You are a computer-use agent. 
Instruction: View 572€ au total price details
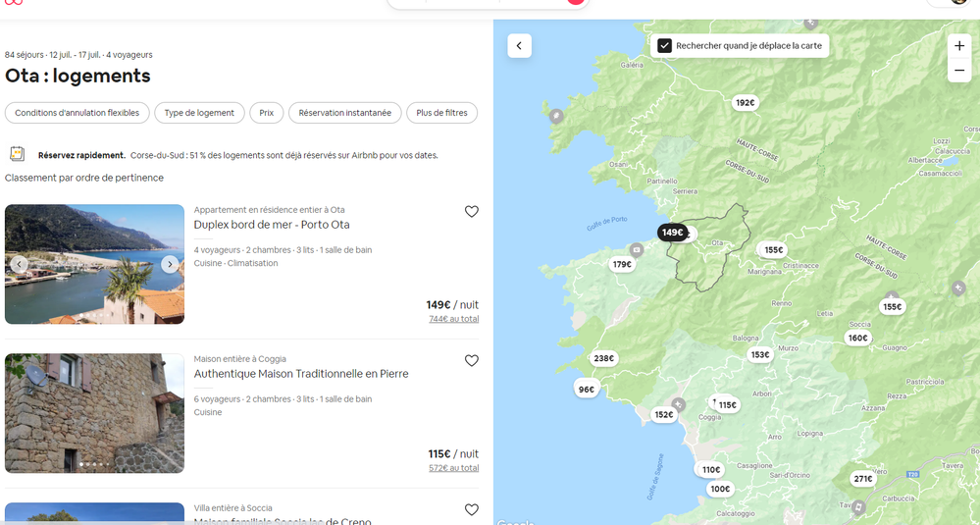click(454, 467)
